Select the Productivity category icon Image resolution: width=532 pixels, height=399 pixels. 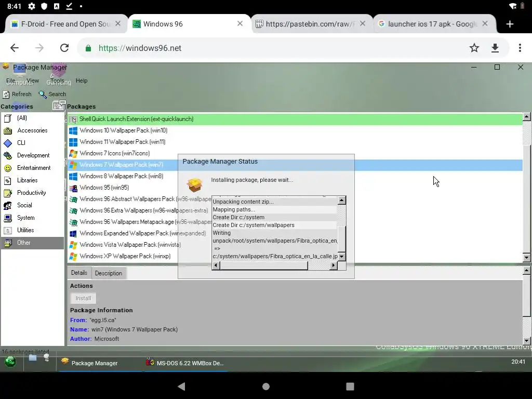click(x=8, y=193)
